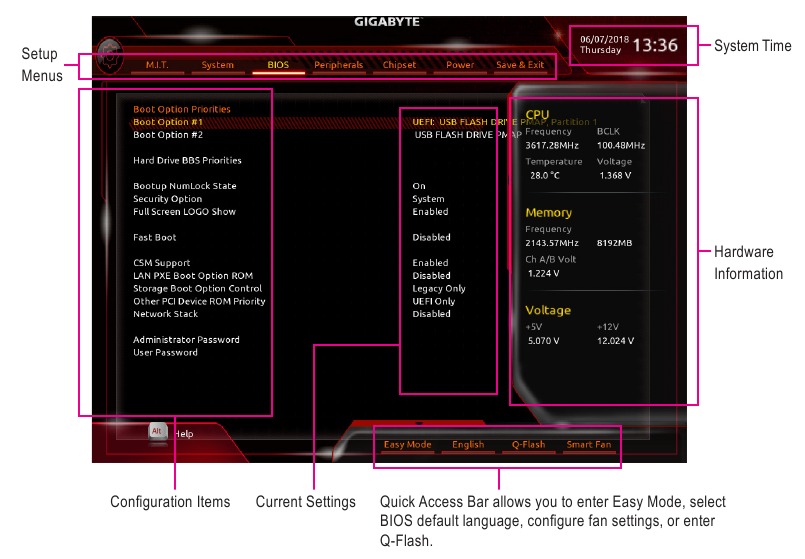
Task: Set the User Password
Action: [x=165, y=353]
